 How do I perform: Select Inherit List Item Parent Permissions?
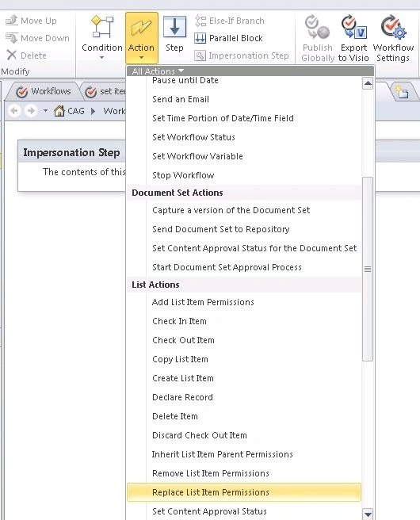[x=223, y=454]
